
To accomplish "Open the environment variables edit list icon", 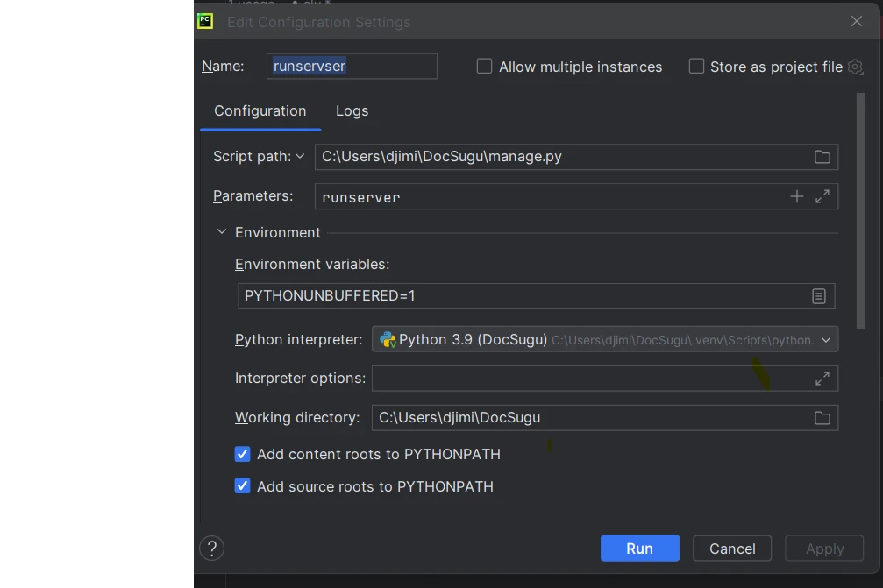I will click(x=818, y=296).
